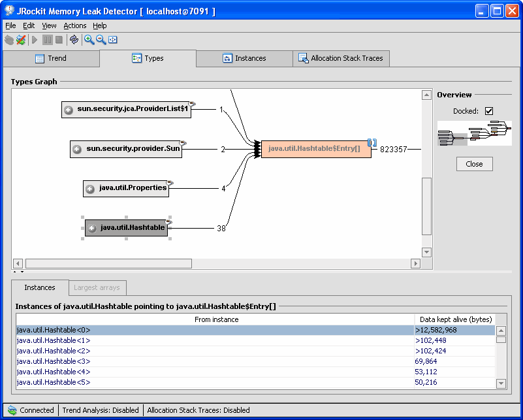Click array brackets icon on Hashtable$Entry[] node
523x420 pixels.
(372, 143)
